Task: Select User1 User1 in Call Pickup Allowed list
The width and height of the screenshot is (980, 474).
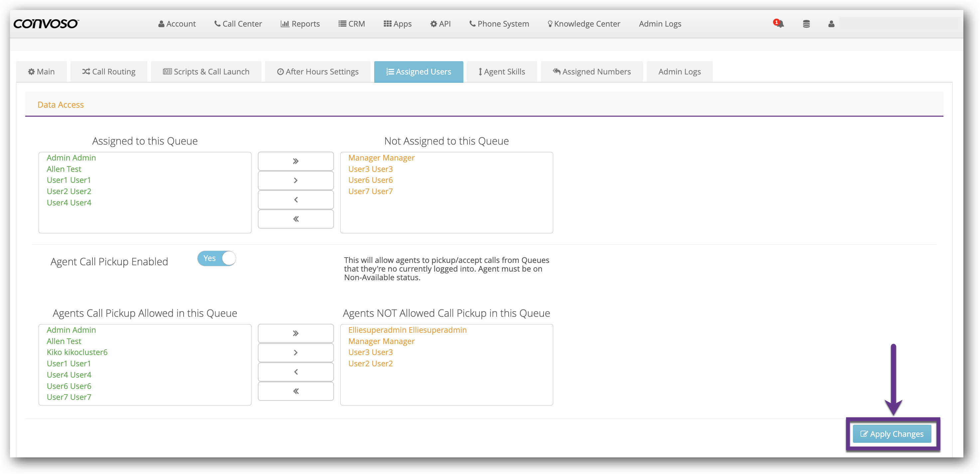Action: pos(69,364)
